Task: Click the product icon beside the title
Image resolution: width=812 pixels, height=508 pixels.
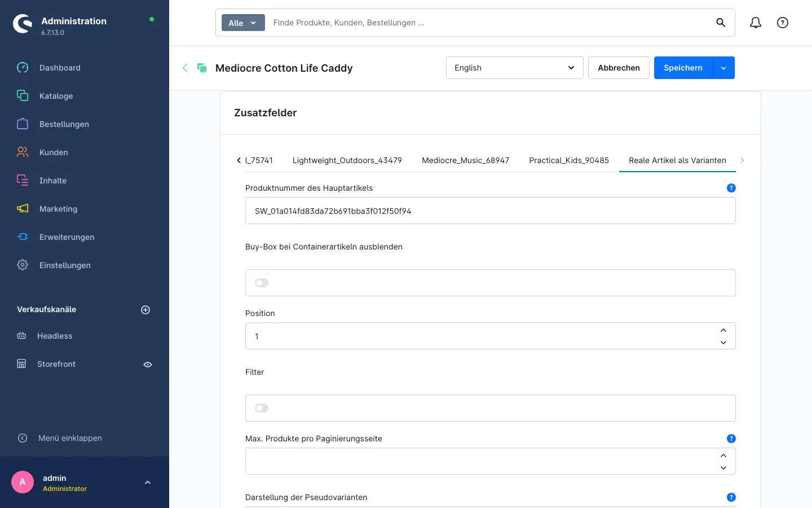Action: [202, 68]
